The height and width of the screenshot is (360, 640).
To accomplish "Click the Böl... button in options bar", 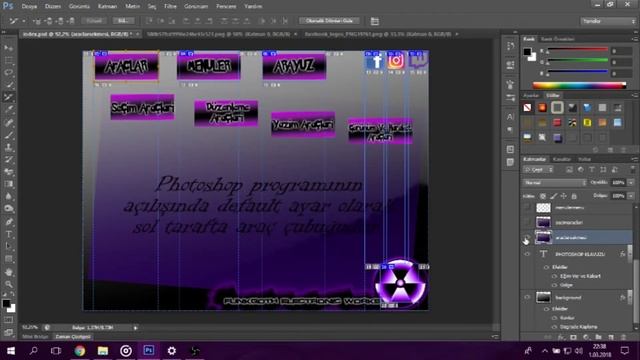I will [123, 21].
